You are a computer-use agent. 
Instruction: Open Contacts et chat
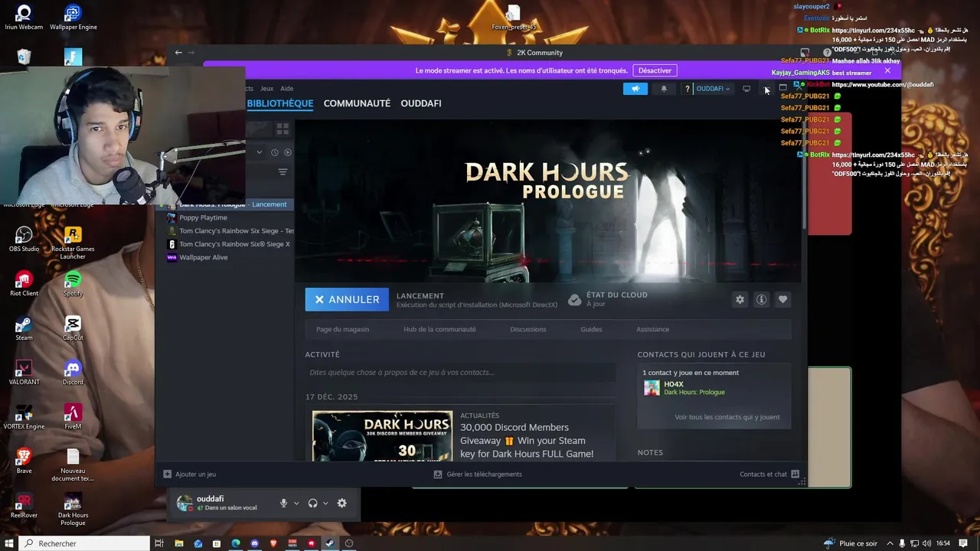[x=769, y=474]
